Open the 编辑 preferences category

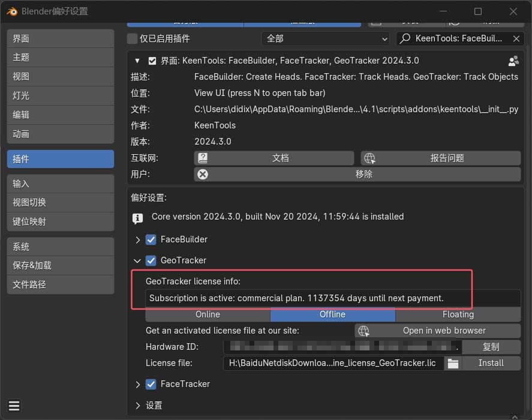(x=61, y=115)
